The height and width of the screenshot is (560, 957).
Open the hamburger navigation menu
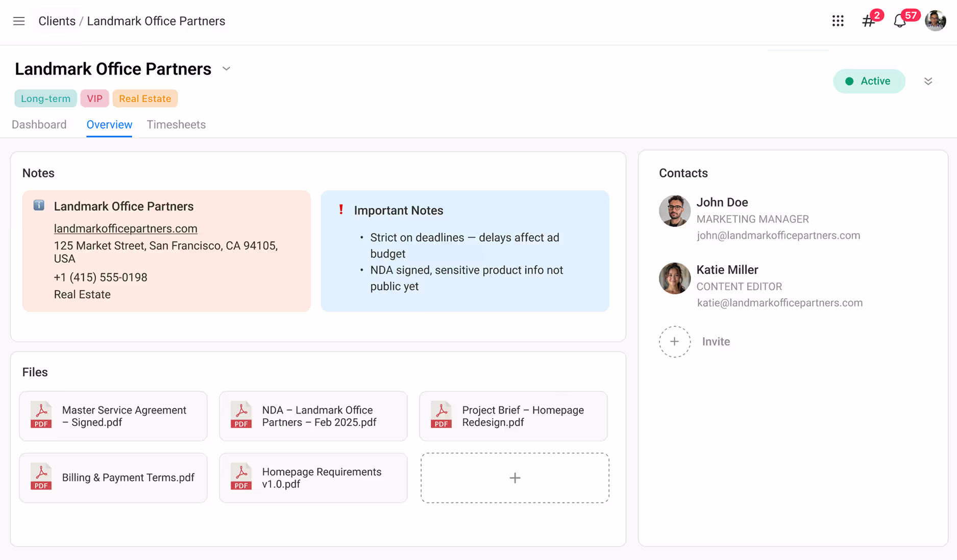[19, 21]
